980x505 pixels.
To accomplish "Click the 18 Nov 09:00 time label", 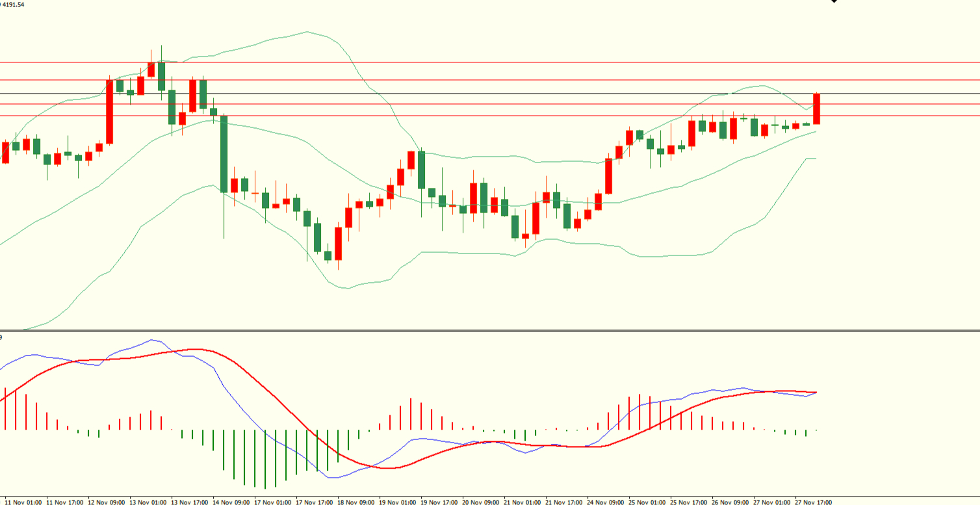I will click(x=356, y=502).
